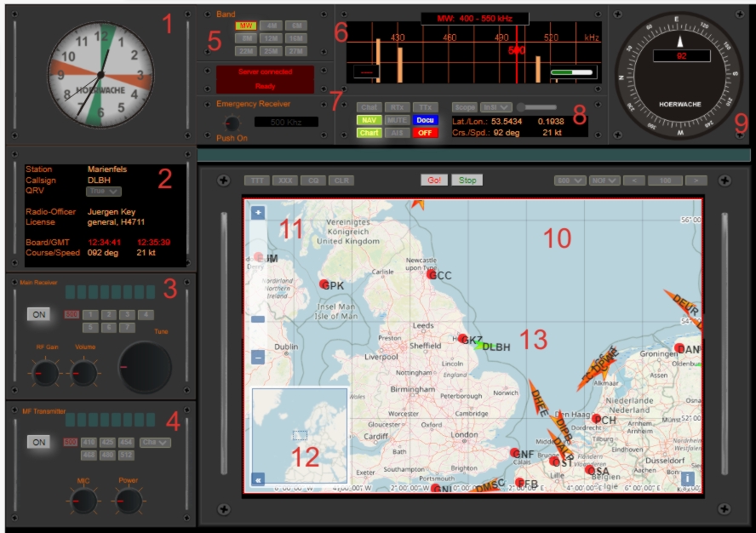The height and width of the screenshot is (533, 756).
Task: Click the Emergency Receiver push-on knob
Action: [x=231, y=123]
